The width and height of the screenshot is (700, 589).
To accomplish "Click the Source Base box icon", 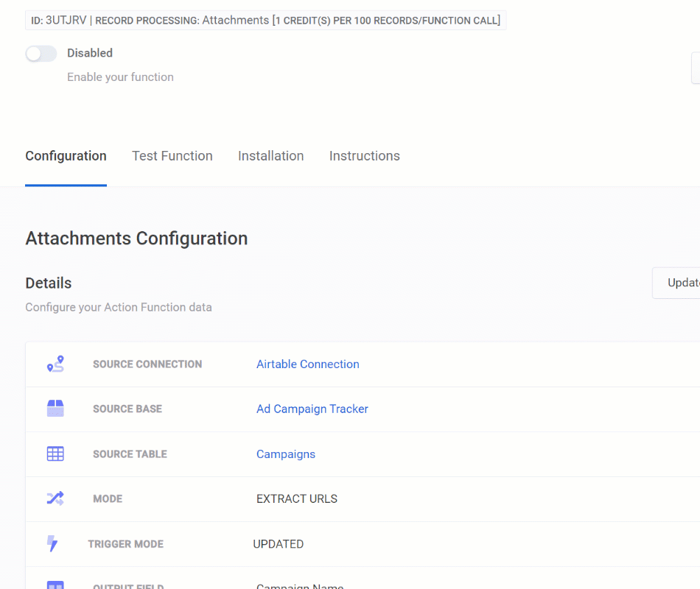I will click(x=55, y=409).
